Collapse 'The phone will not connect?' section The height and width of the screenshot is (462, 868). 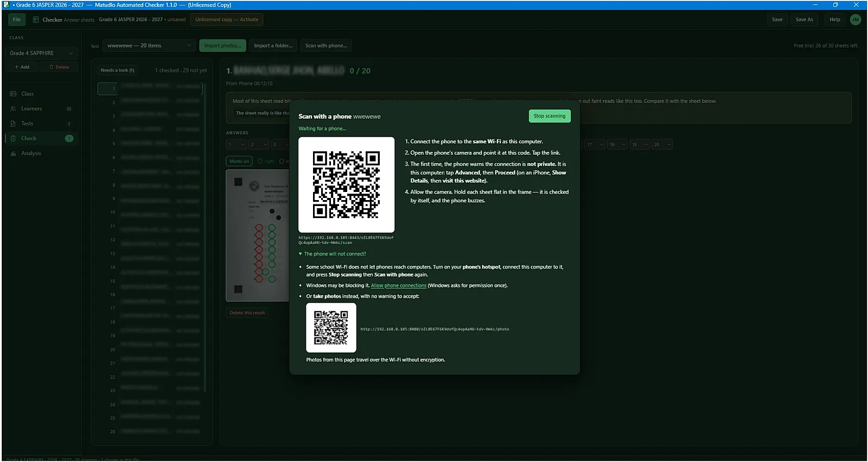pos(333,254)
